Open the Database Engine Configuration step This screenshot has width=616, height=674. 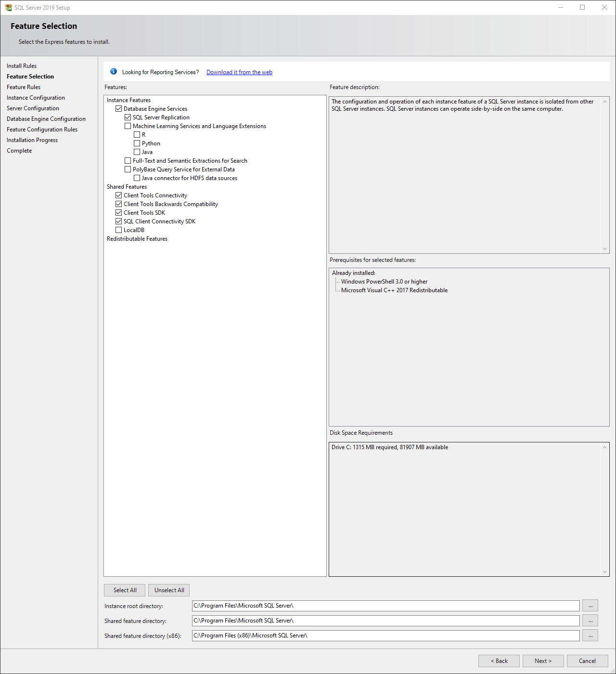46,119
